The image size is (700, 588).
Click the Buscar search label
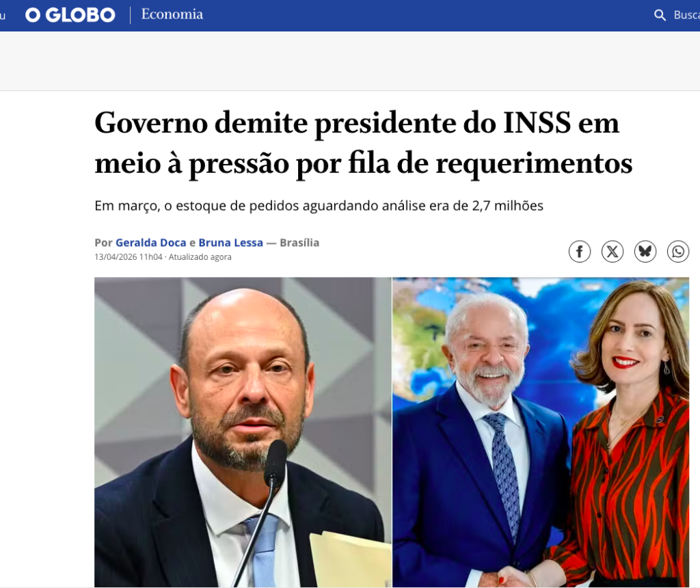tap(686, 15)
